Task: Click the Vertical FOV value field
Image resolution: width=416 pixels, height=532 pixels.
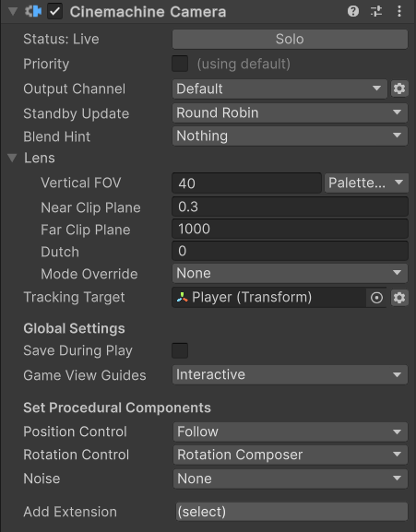Action: [x=246, y=183]
